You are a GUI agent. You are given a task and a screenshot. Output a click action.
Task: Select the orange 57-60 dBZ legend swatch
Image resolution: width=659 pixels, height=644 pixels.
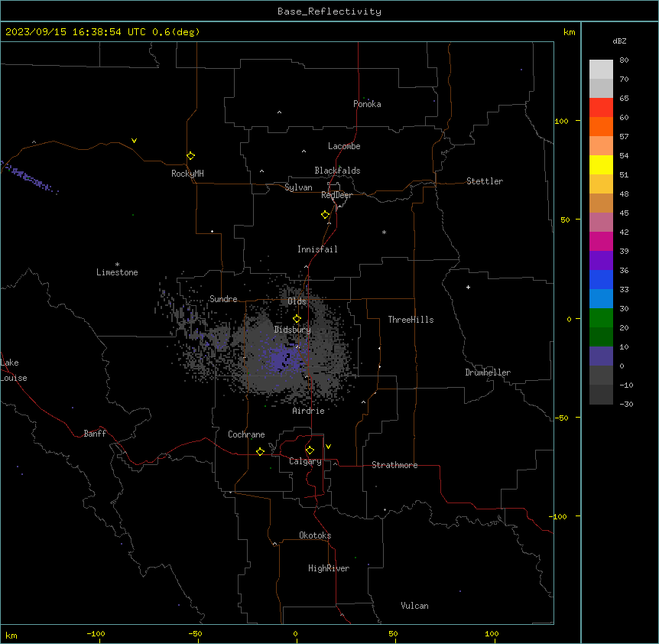click(601, 126)
